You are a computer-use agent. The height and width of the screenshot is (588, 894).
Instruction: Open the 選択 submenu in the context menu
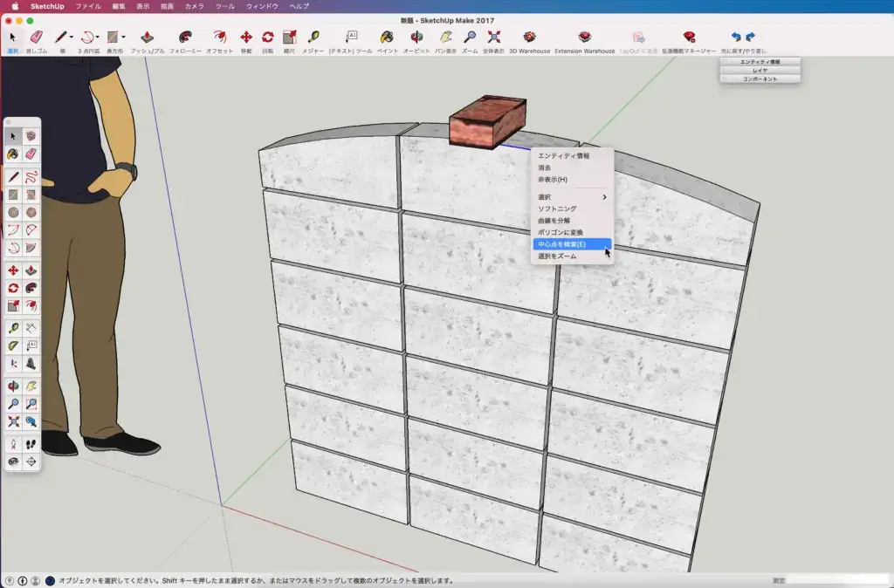click(x=572, y=197)
